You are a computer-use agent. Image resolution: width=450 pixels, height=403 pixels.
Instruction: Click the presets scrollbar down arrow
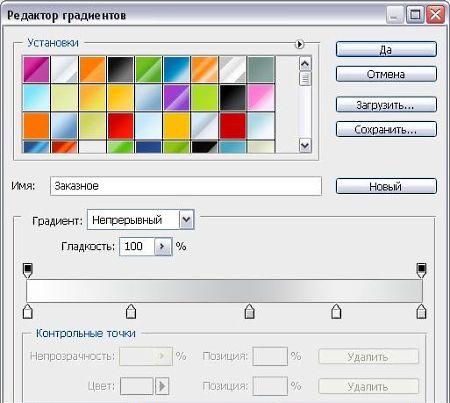pos(305,146)
